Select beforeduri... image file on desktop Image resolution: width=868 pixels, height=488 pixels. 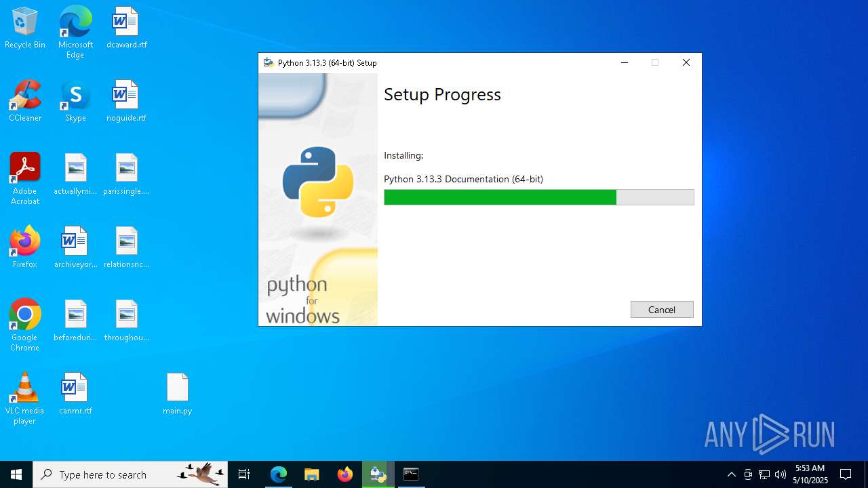coord(75,321)
